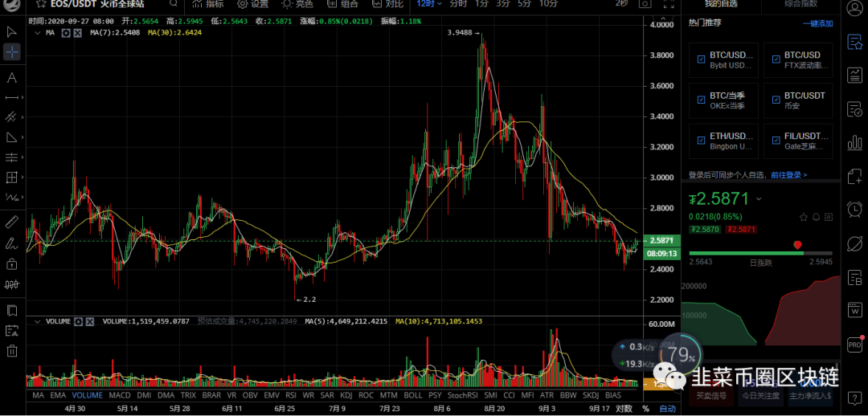Open the PRO membership icon
Image resolution: width=868 pixels, height=416 pixels.
point(854,344)
